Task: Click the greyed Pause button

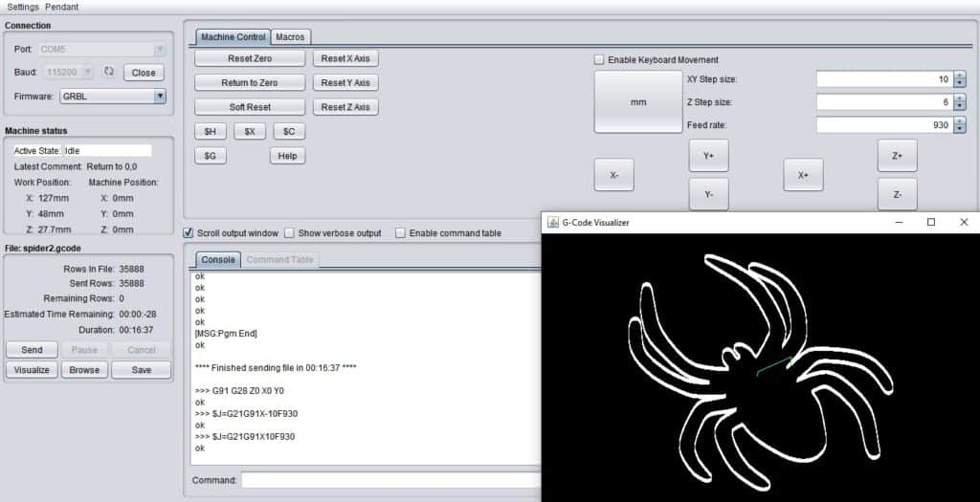Action: (x=84, y=350)
